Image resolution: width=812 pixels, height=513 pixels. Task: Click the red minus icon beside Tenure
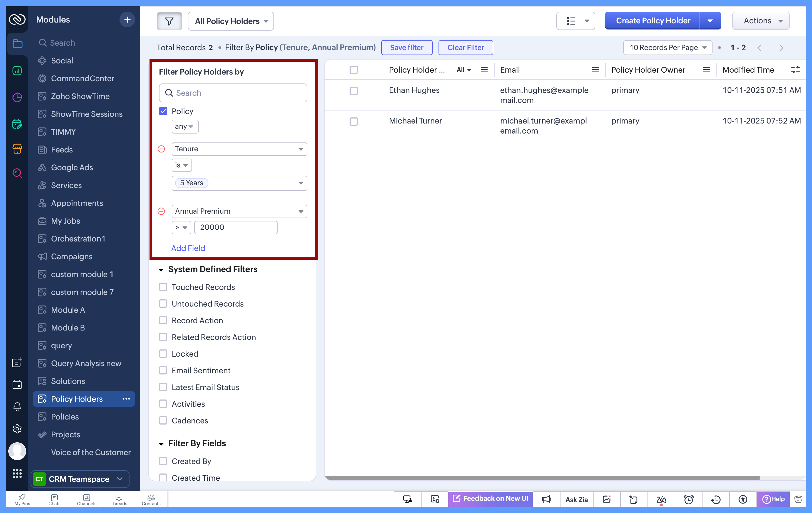161,149
